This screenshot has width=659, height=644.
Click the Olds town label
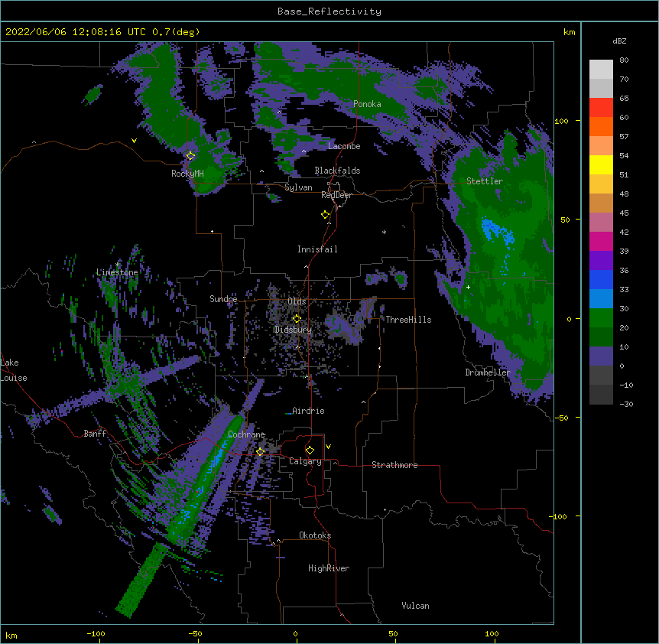297,301
